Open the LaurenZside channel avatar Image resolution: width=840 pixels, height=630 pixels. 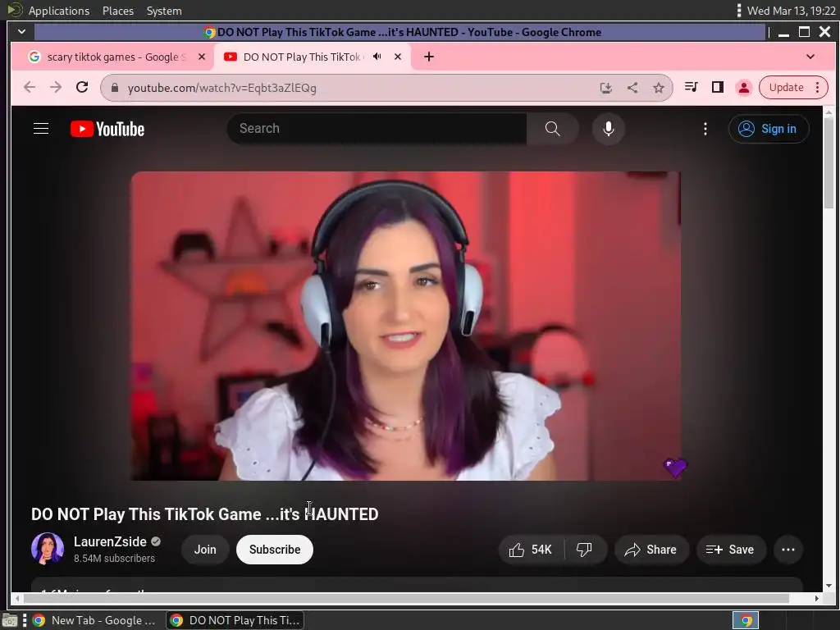click(x=47, y=549)
